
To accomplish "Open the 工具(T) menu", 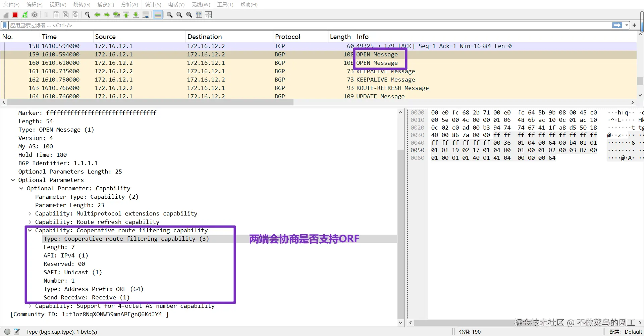I will pos(225,4).
